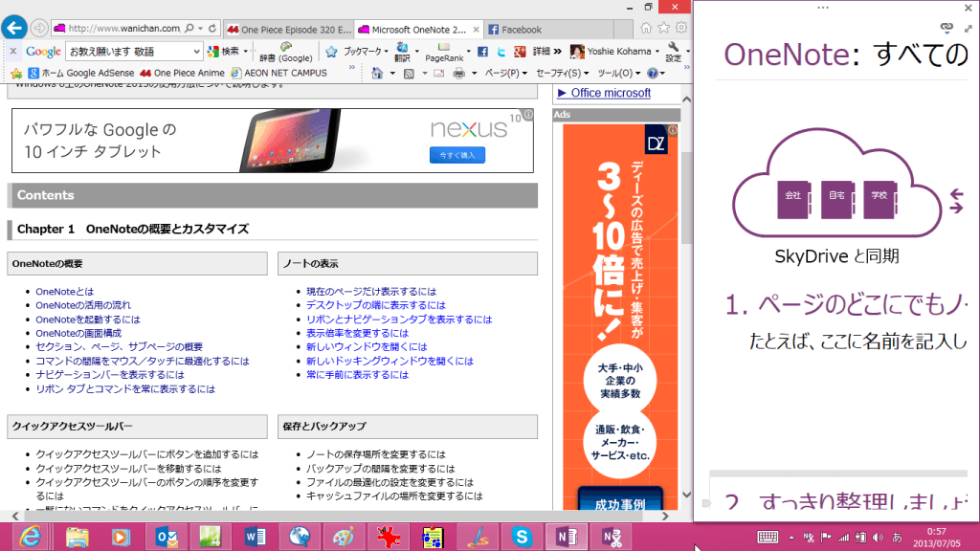Open Word from the taskbar
The width and height of the screenshot is (980, 551).
coord(255,537)
